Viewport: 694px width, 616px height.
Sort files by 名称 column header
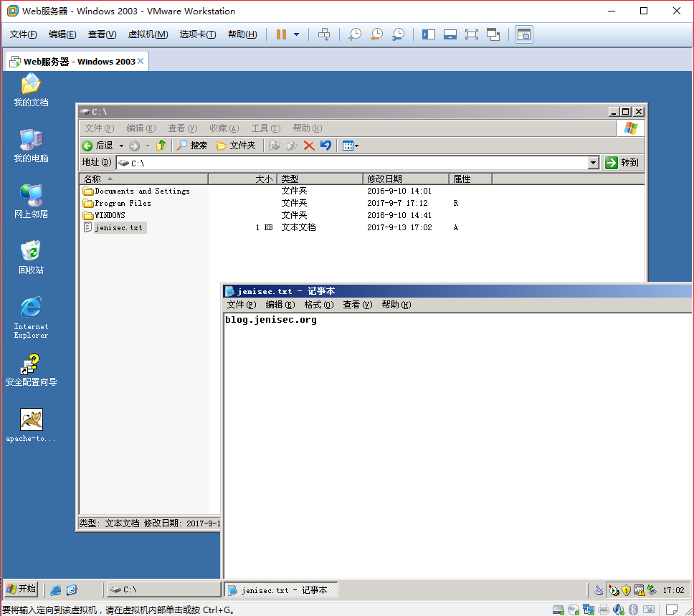click(x=144, y=179)
